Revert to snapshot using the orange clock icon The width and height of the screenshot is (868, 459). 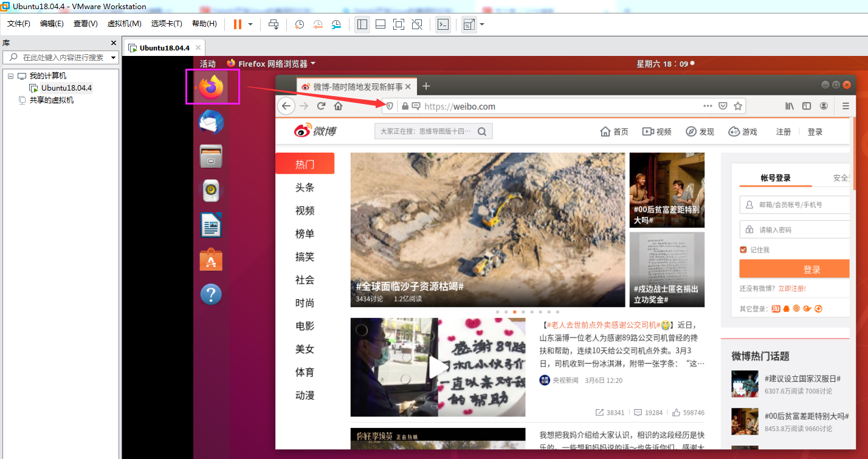point(318,24)
